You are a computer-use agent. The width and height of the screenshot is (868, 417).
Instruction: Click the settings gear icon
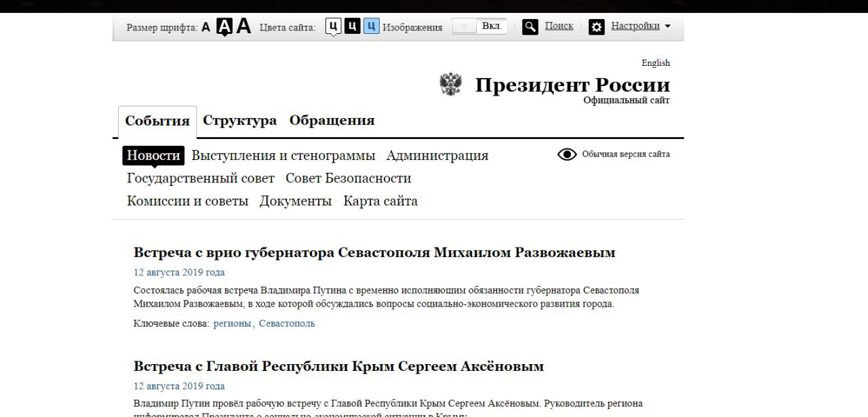click(x=597, y=27)
